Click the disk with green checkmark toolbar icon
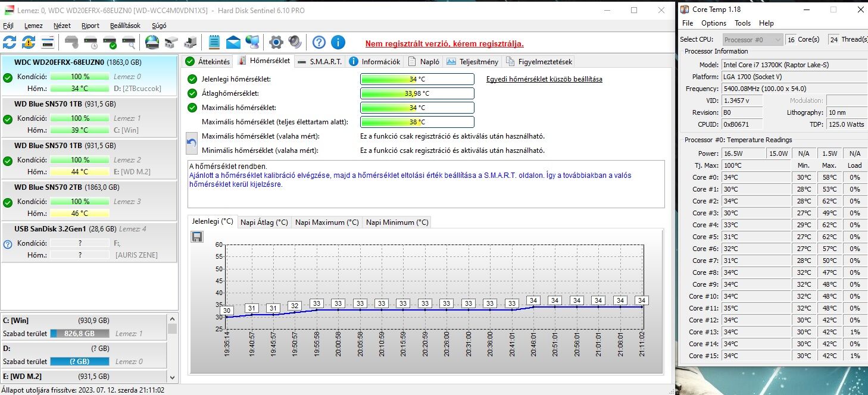 110,42
